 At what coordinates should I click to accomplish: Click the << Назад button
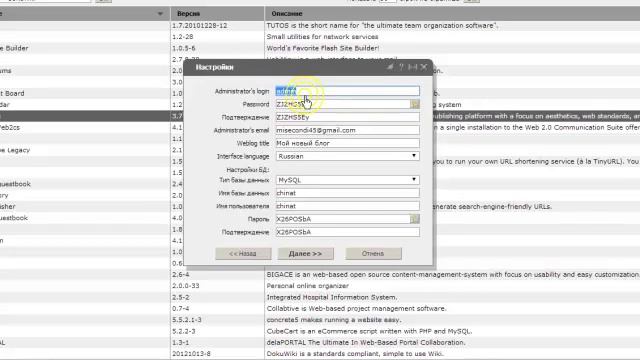coord(243,253)
